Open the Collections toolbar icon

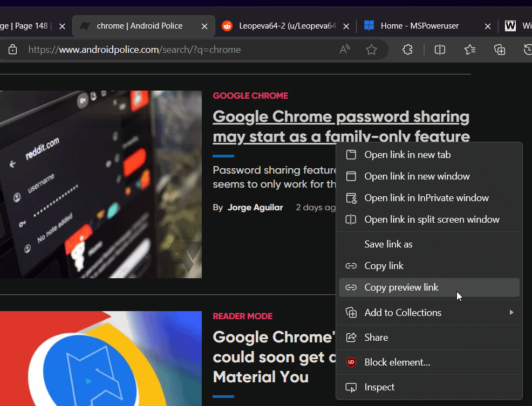[x=500, y=50]
